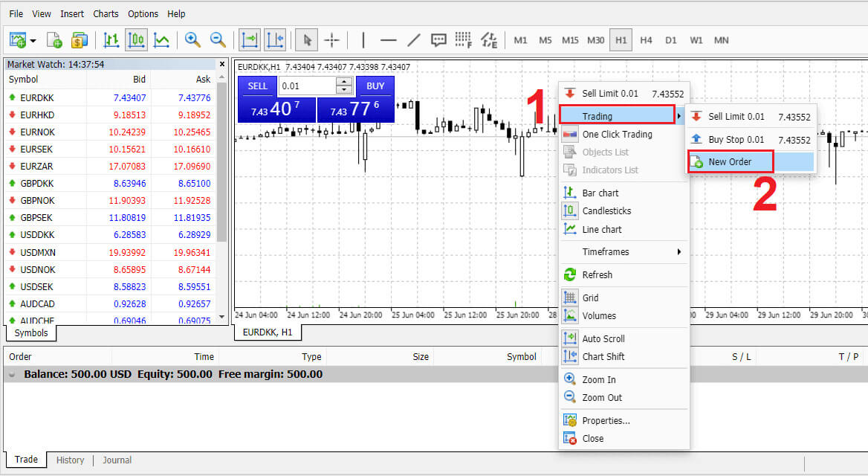Select the Crosshair tool
Screen dimensions: 868x476
click(x=331, y=39)
